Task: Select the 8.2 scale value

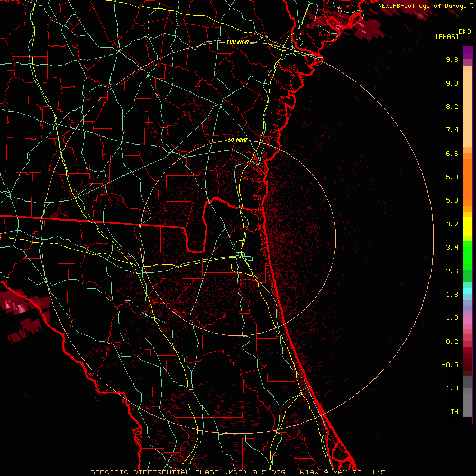Action: point(452,106)
